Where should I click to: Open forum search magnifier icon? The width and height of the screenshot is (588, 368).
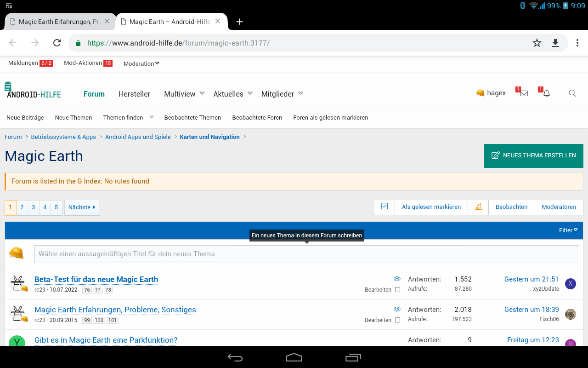pyautogui.click(x=572, y=93)
